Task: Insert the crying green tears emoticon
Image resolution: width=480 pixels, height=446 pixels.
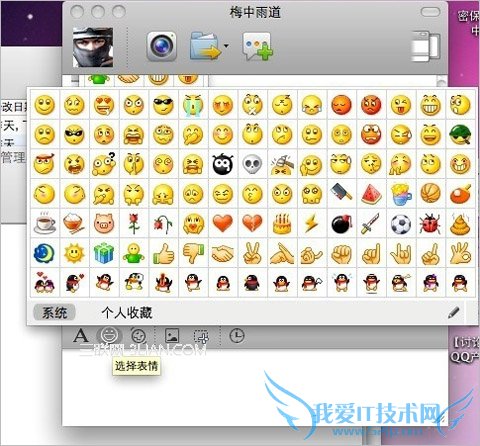Action: click(x=193, y=105)
